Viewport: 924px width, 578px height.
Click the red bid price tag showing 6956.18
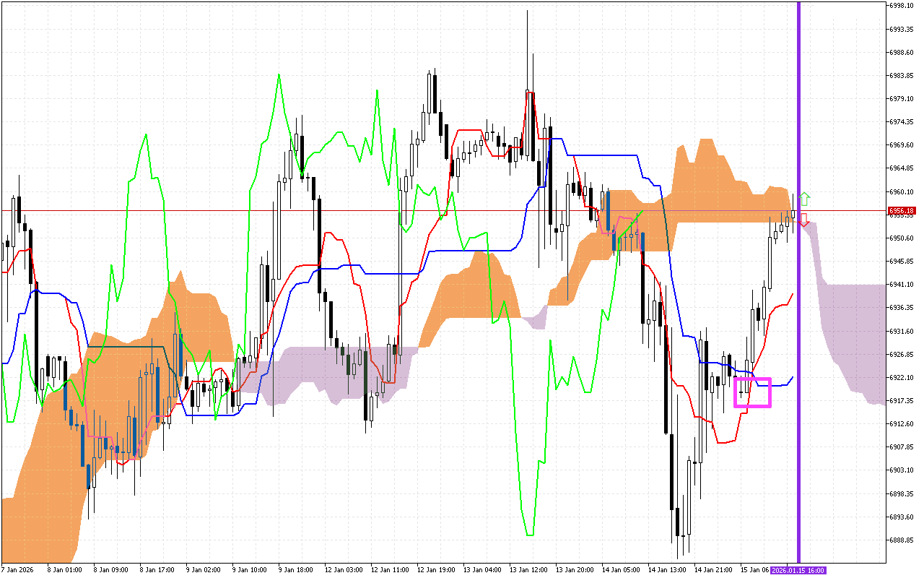[902, 211]
